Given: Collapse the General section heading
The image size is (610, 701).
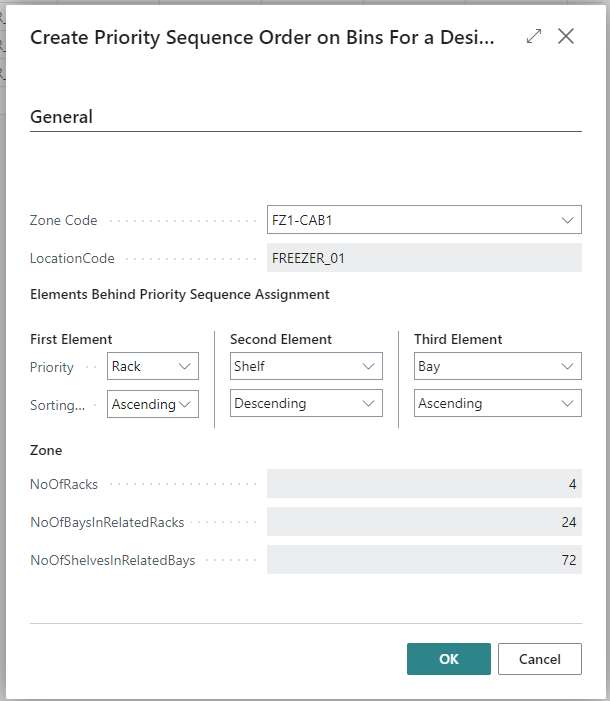Looking at the screenshot, I should click(x=62, y=117).
